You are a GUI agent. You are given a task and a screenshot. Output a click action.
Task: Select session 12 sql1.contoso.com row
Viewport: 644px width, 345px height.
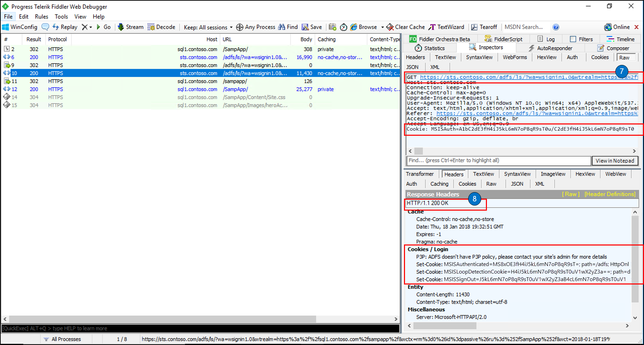tap(200, 89)
